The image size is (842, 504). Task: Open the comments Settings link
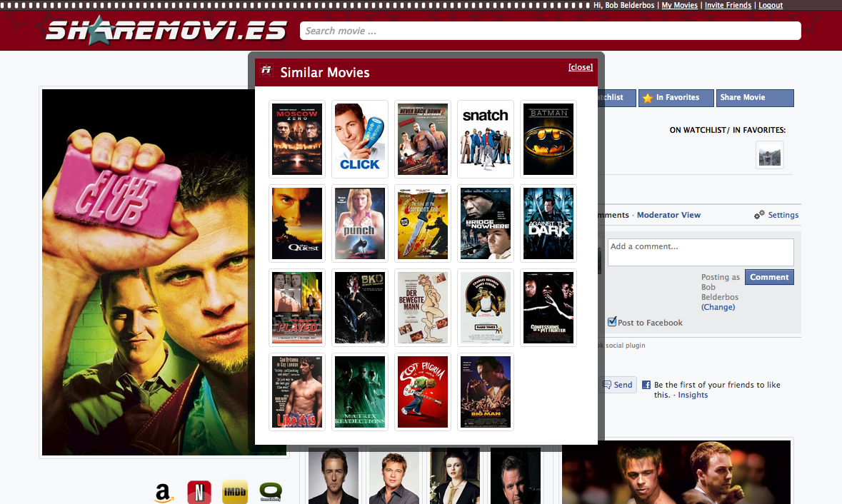point(783,215)
